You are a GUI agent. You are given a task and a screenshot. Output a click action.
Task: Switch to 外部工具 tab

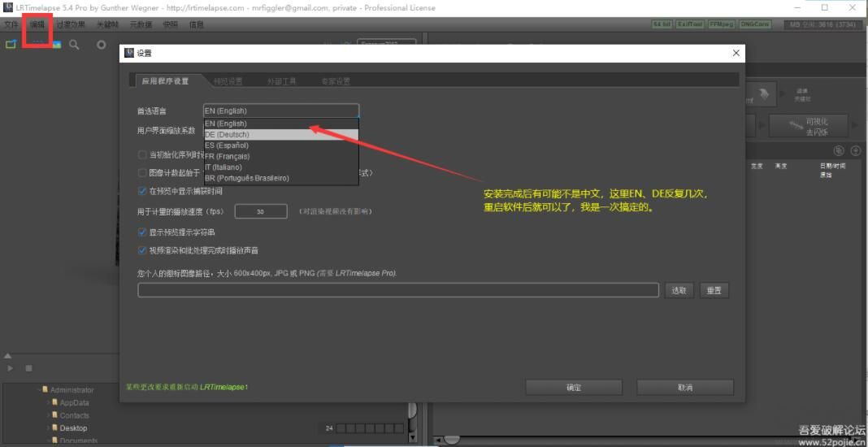click(x=282, y=81)
